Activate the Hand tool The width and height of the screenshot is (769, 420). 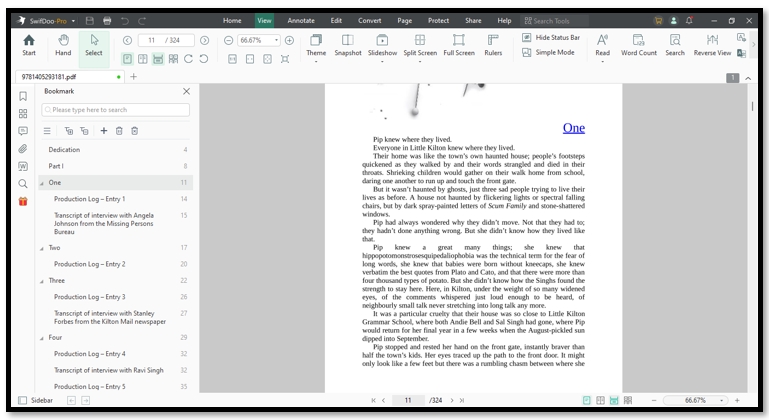(x=63, y=45)
